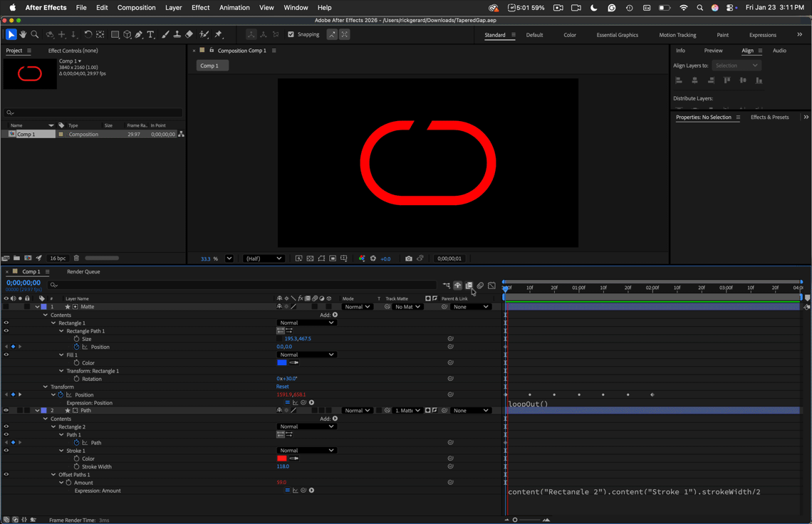Click the interpret footage icon in Project panel

pyautogui.click(x=6, y=258)
